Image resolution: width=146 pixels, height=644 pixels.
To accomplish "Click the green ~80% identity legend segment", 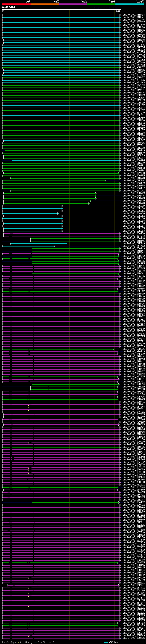I will tap(101, 4).
